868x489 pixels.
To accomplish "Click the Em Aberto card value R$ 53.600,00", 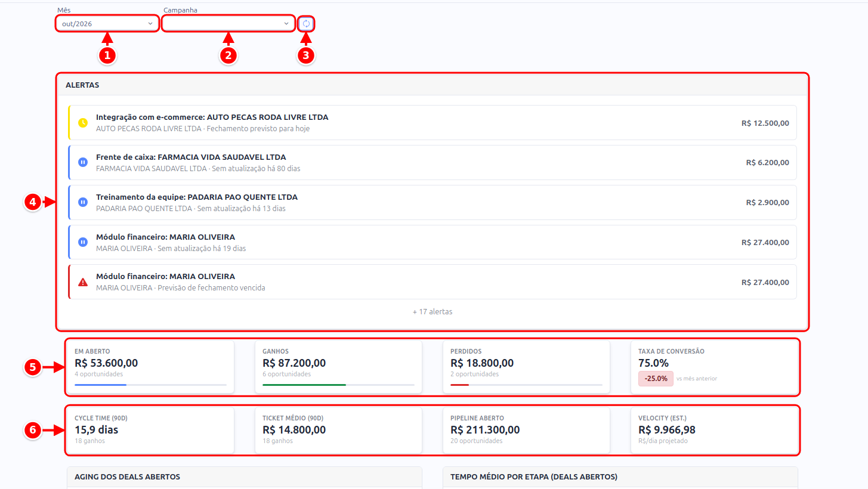I will [106, 363].
